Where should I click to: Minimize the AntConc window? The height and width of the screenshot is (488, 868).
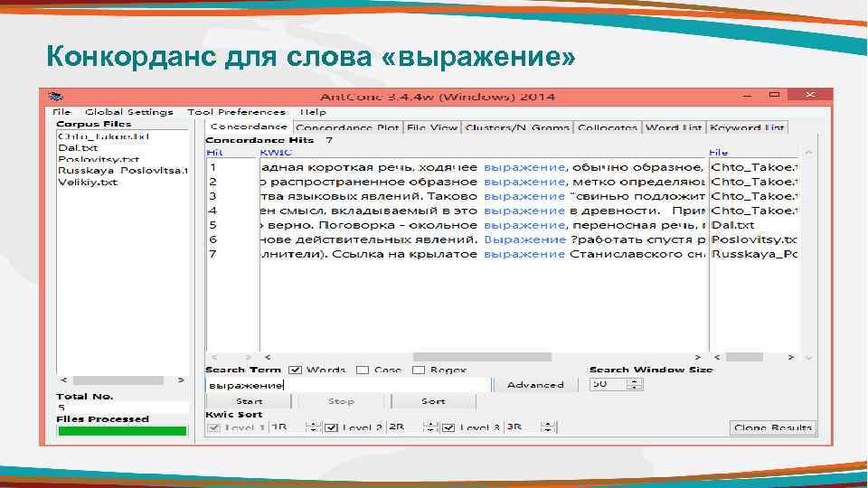(x=748, y=96)
